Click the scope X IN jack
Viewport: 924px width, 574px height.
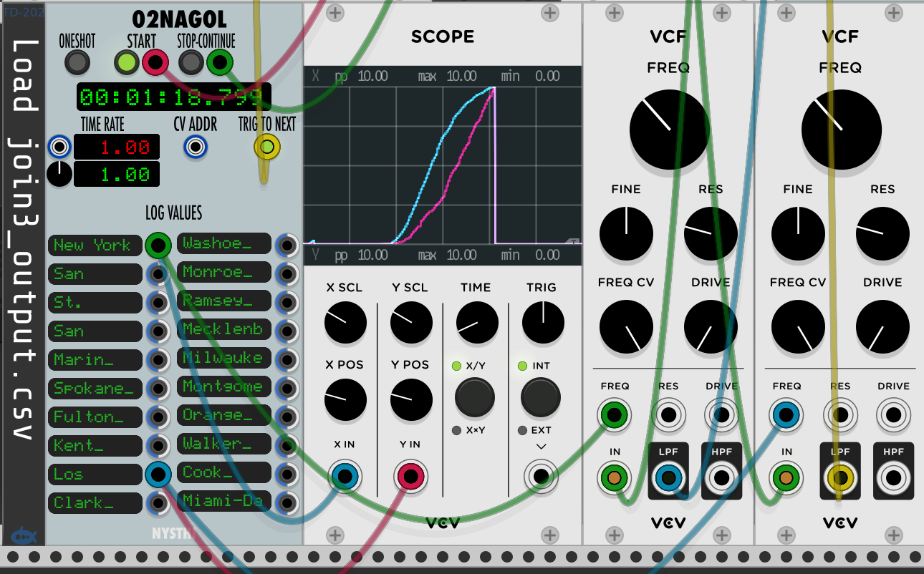pos(345,476)
